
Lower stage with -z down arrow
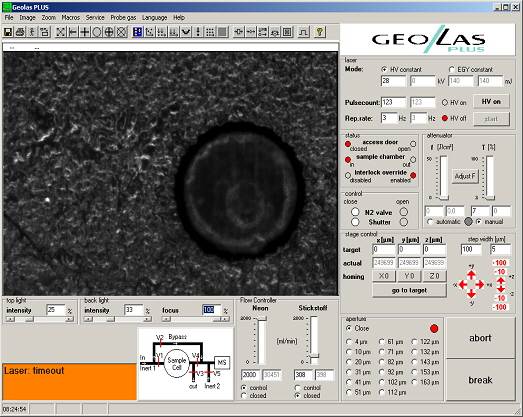(501, 289)
